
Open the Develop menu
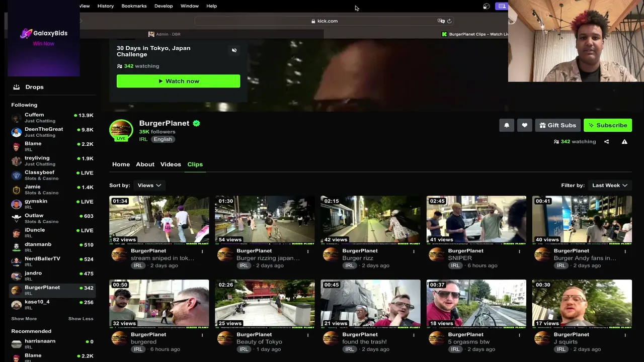pos(164,6)
